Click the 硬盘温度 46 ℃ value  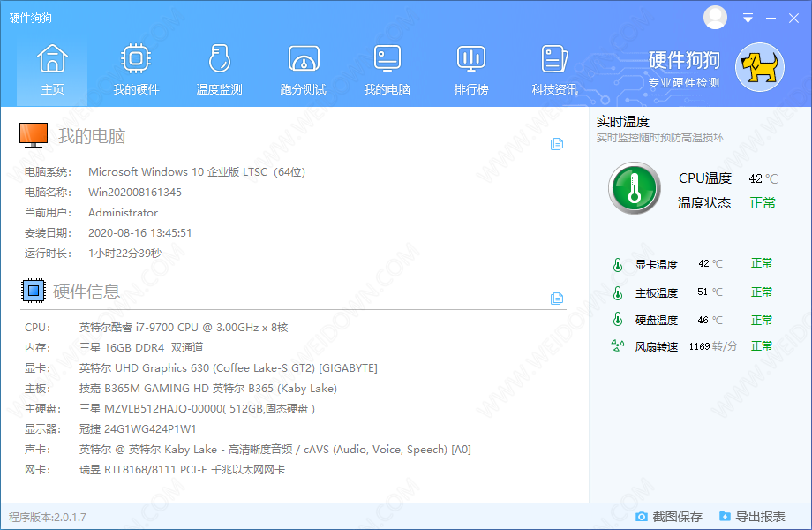point(710,320)
